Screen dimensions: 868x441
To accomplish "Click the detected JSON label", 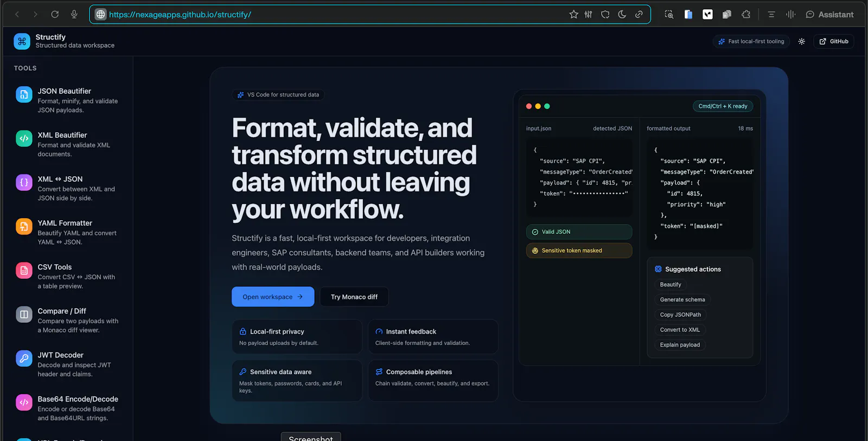I will pos(612,129).
